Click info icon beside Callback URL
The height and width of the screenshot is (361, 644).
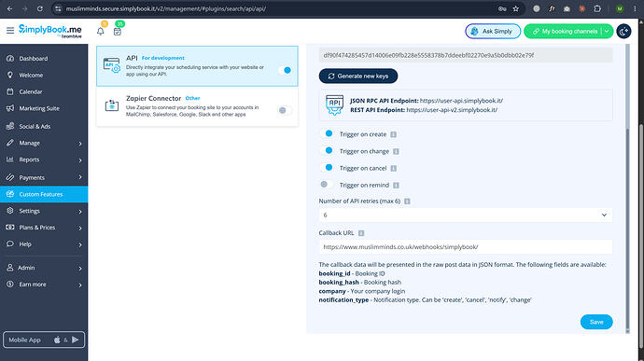pyautogui.click(x=361, y=233)
